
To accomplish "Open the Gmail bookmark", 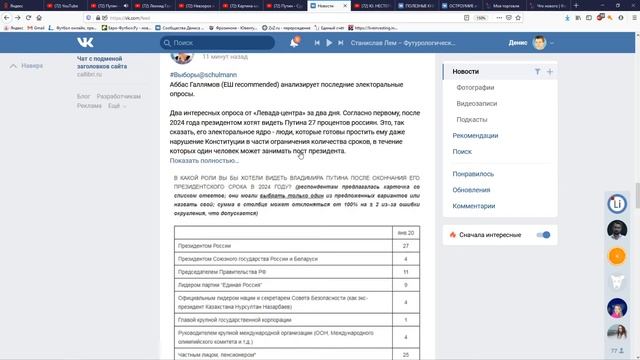I will [x=36, y=28].
